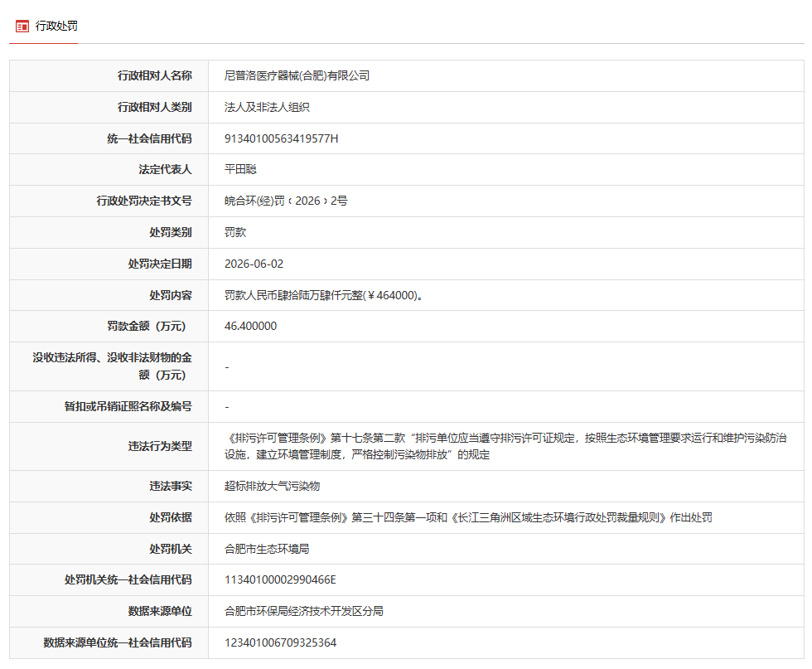
Task: Click the 处罚内容 label
Action: click(x=171, y=295)
